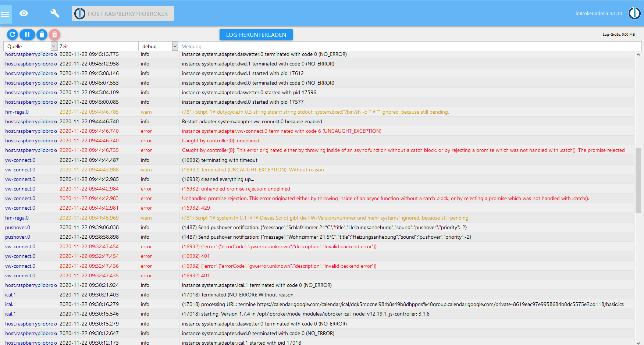Click the '(16932) cleaned everything up...' message
The height and width of the screenshot is (345, 644).
coord(218,179)
